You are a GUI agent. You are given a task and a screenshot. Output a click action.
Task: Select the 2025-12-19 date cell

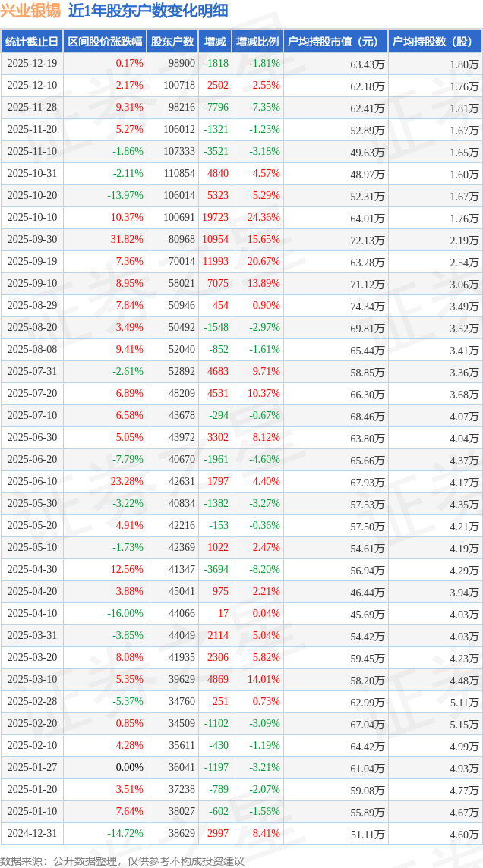coord(32,64)
